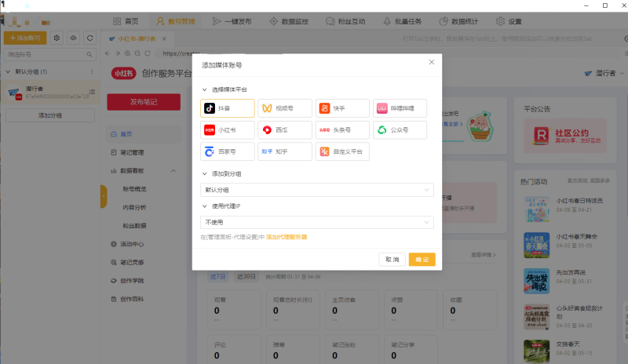Viewport: 628px width, 364px height.
Task: Collapse the 选择媒体平台 section
Action: click(204, 89)
